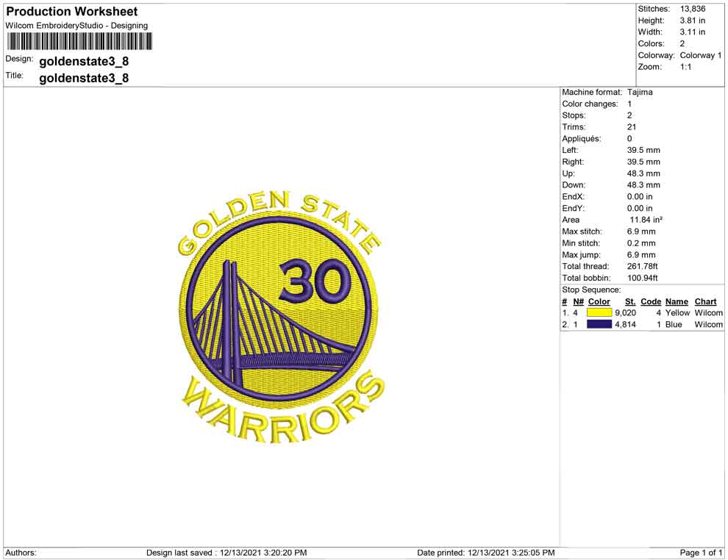The height and width of the screenshot is (560, 728).
Task: Click the 'Stop Sequence:' label
Action: click(591, 290)
